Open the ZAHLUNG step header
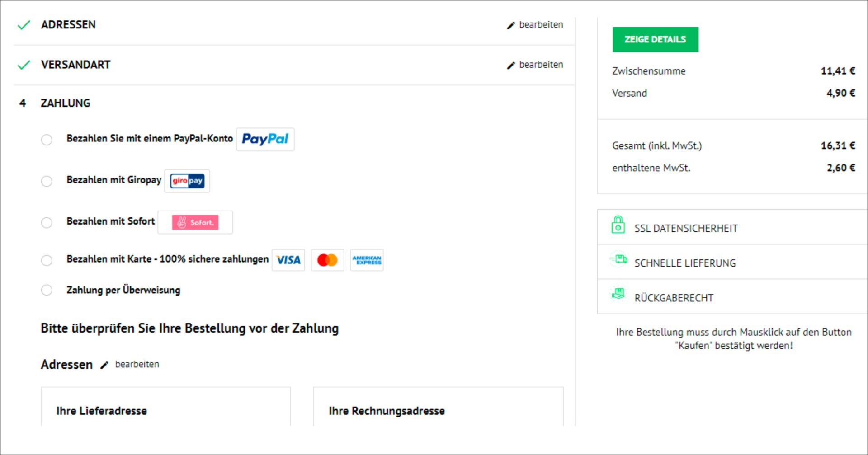 coord(66,103)
